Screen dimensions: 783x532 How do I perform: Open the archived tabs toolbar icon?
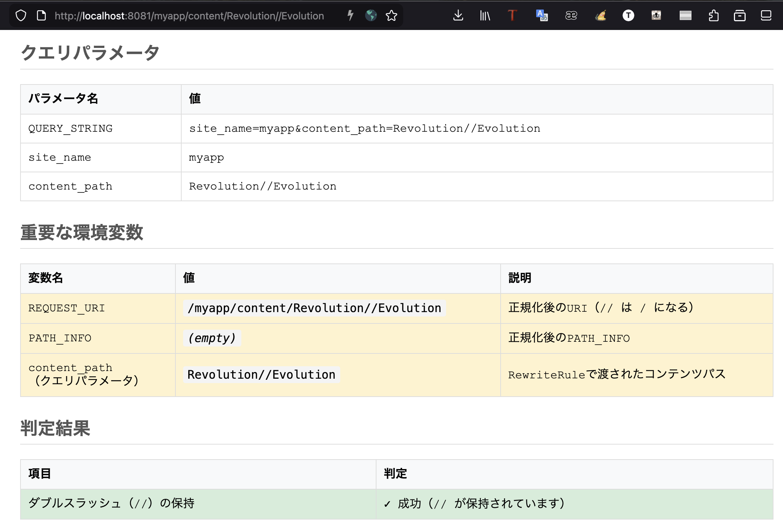click(741, 15)
